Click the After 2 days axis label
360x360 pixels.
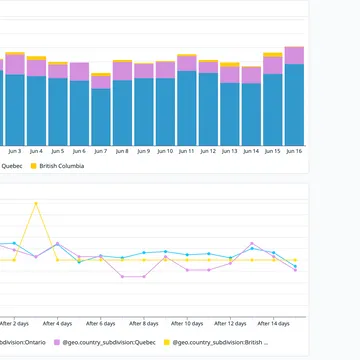click(x=14, y=323)
